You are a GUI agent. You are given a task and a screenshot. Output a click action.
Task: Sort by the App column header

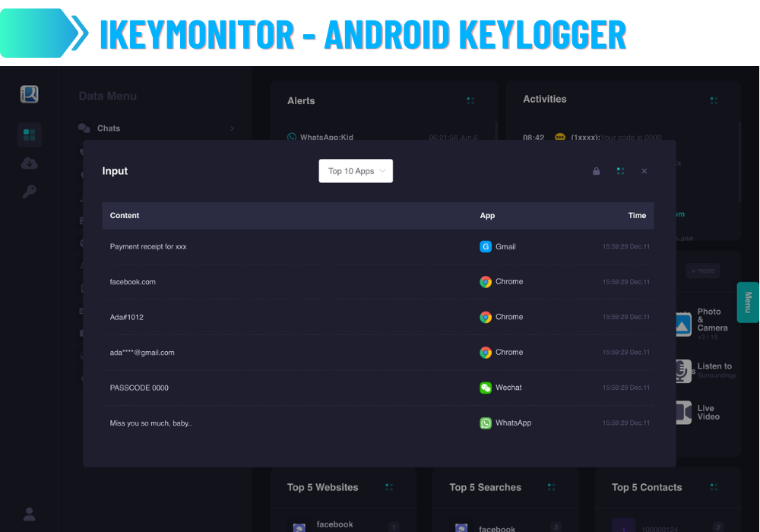tap(487, 216)
